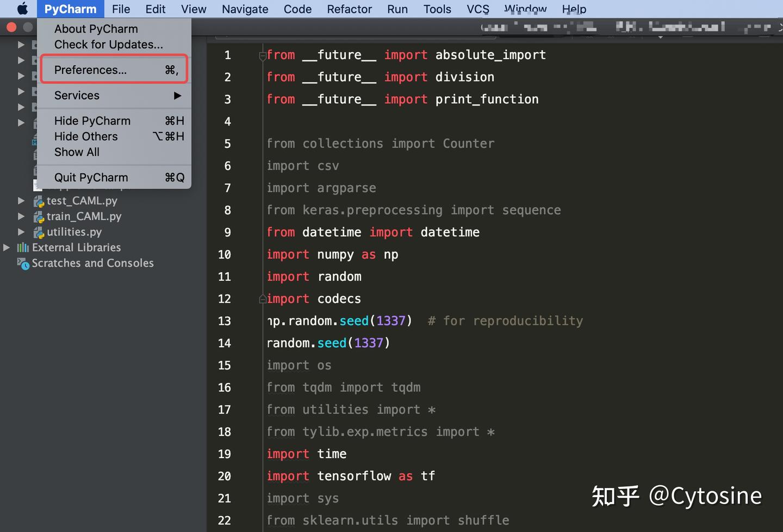Open the Refactor menu in menu bar
This screenshot has height=532, width=783.
pos(349,9)
